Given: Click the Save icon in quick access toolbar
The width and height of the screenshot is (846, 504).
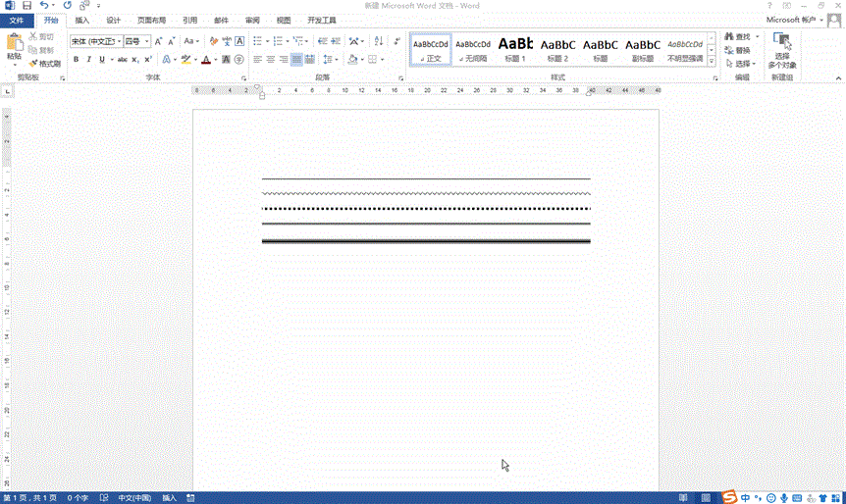Looking at the screenshot, I should [x=26, y=6].
